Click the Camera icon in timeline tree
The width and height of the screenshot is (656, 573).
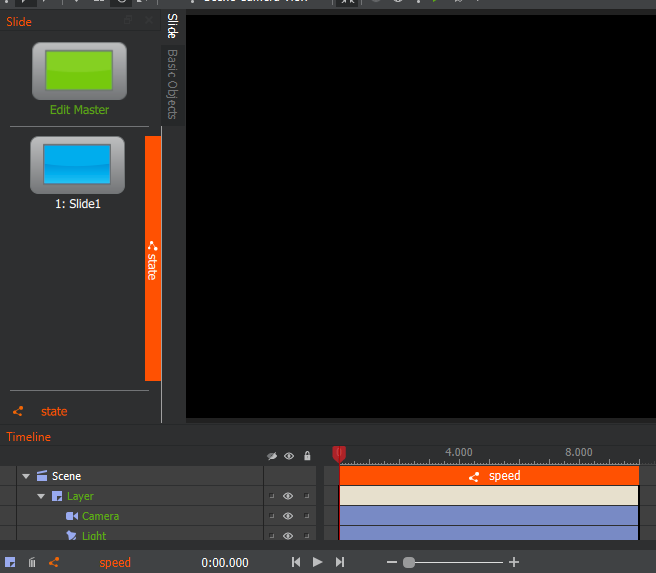[x=72, y=516]
